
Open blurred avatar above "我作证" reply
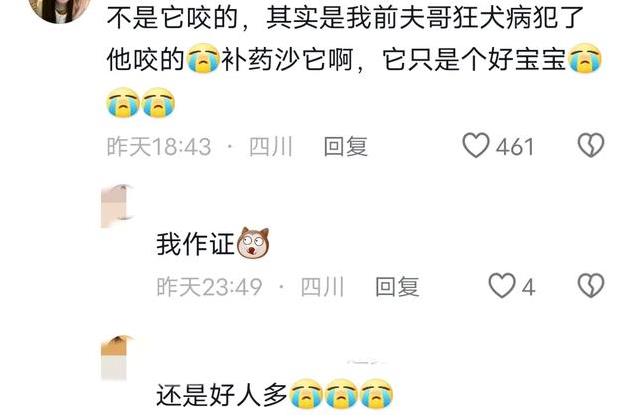(117, 206)
